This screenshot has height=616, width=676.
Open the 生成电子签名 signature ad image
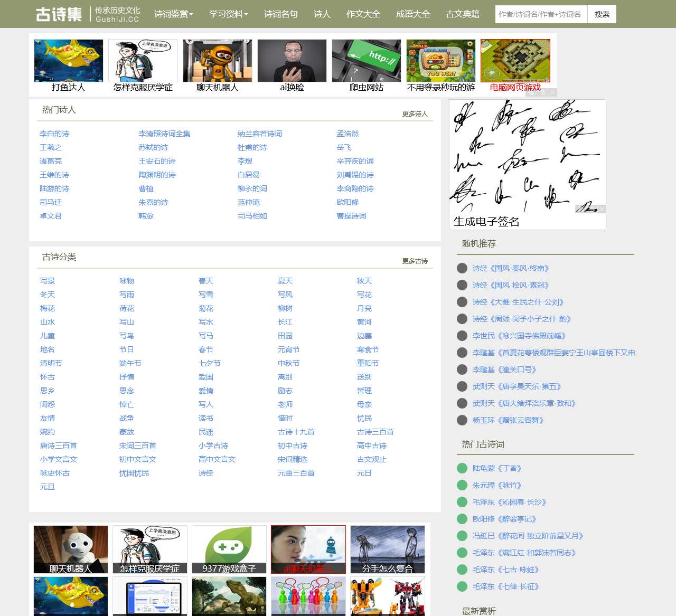[527, 164]
